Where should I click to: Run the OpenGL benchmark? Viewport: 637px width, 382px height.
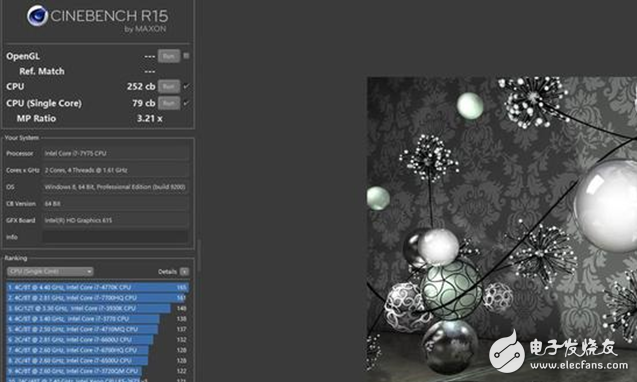(169, 56)
